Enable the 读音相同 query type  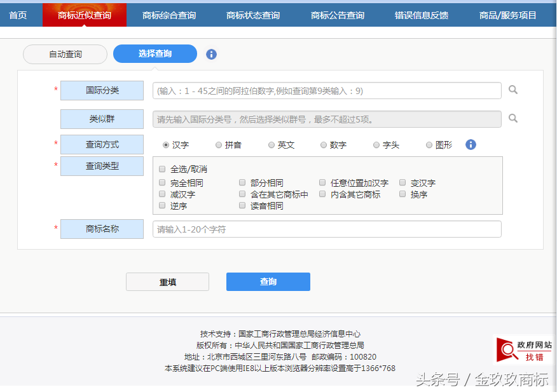tap(242, 205)
